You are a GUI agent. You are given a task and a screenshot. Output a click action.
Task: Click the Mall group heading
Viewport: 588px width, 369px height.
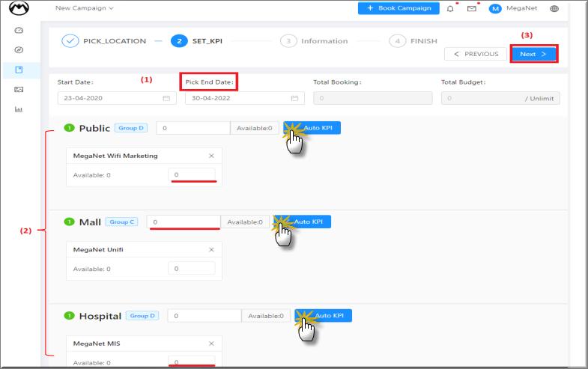90,222
